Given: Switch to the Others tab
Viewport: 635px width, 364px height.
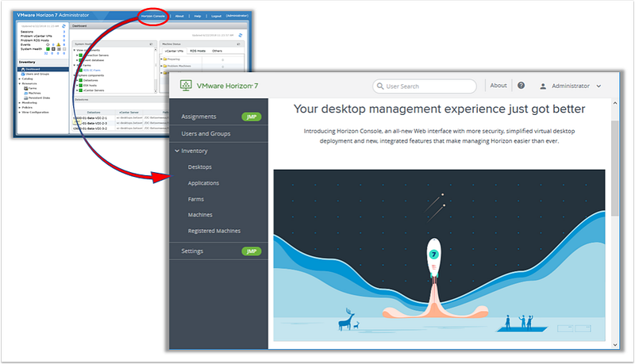Looking at the screenshot, I should pyautogui.click(x=217, y=51).
